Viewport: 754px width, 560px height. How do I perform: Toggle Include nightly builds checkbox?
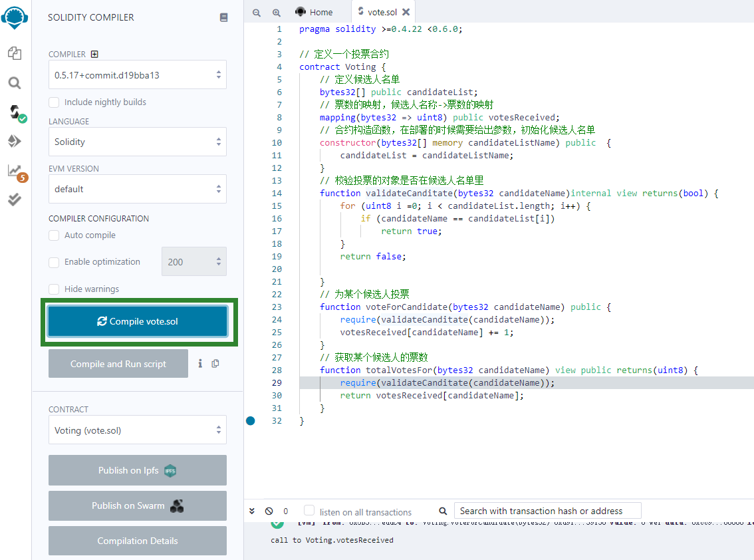pos(54,102)
